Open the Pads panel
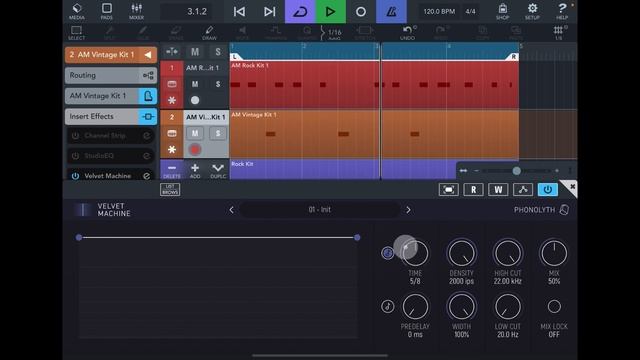The height and width of the screenshot is (360, 640). (x=107, y=11)
